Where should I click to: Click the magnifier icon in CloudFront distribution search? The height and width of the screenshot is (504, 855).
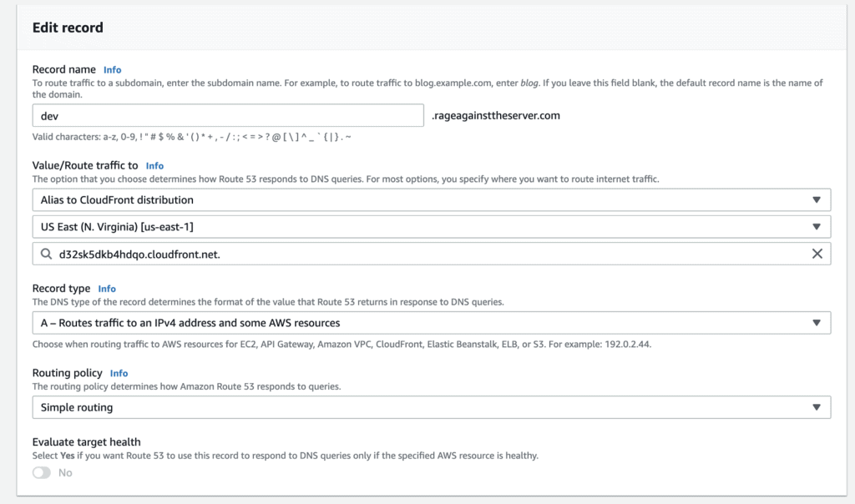pyautogui.click(x=47, y=254)
